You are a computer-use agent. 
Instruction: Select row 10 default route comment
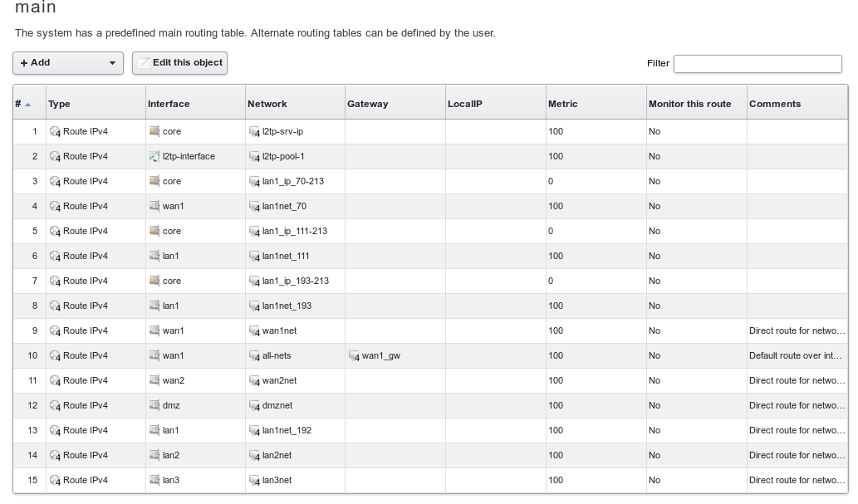(x=797, y=355)
